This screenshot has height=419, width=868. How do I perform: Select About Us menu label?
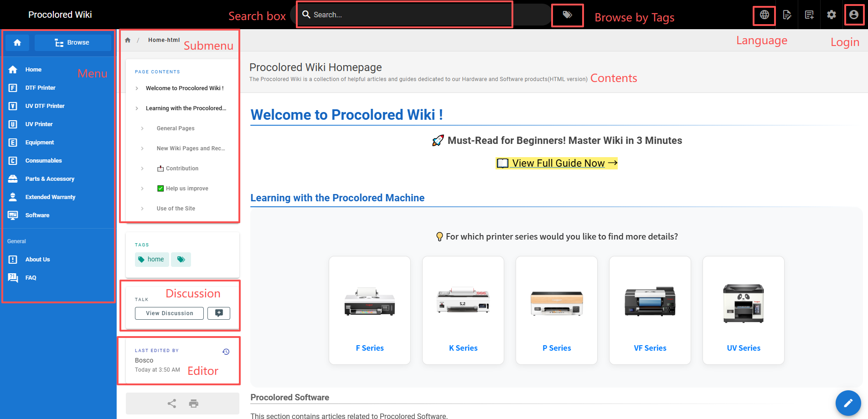(37, 259)
